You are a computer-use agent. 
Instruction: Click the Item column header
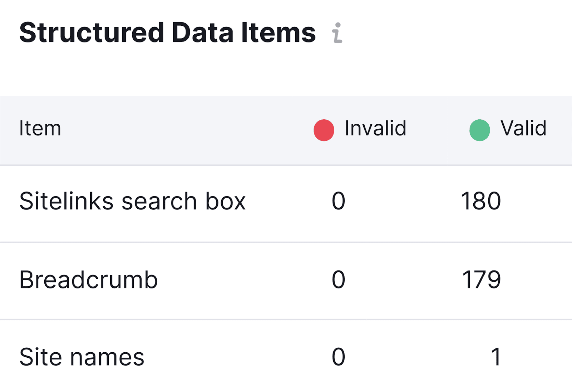coord(40,128)
